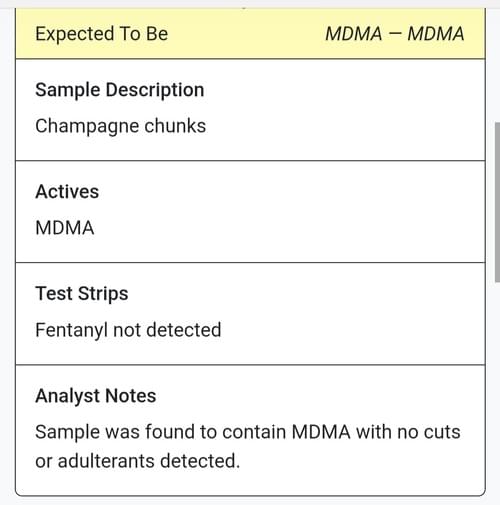Select the MDMA actives value
Viewport: 500px width, 505px height.
point(65,228)
